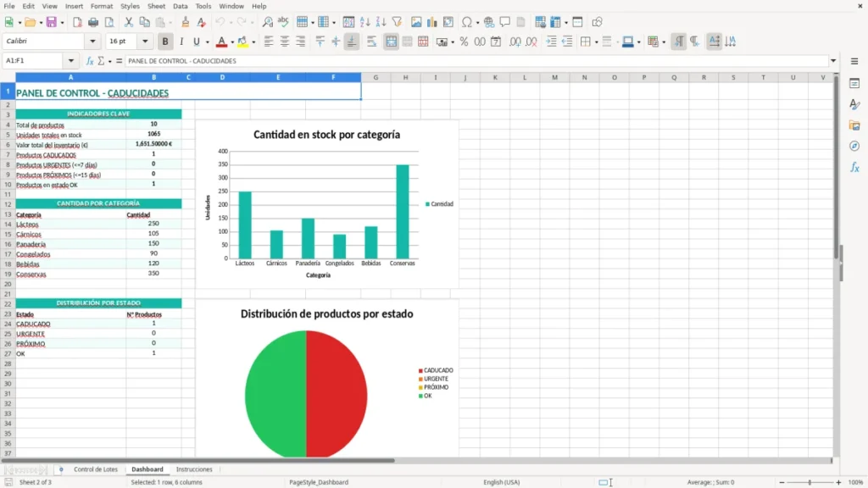Image resolution: width=868 pixels, height=488 pixels.
Task: Insert Hyperlink globe icon
Action: pos(489,22)
